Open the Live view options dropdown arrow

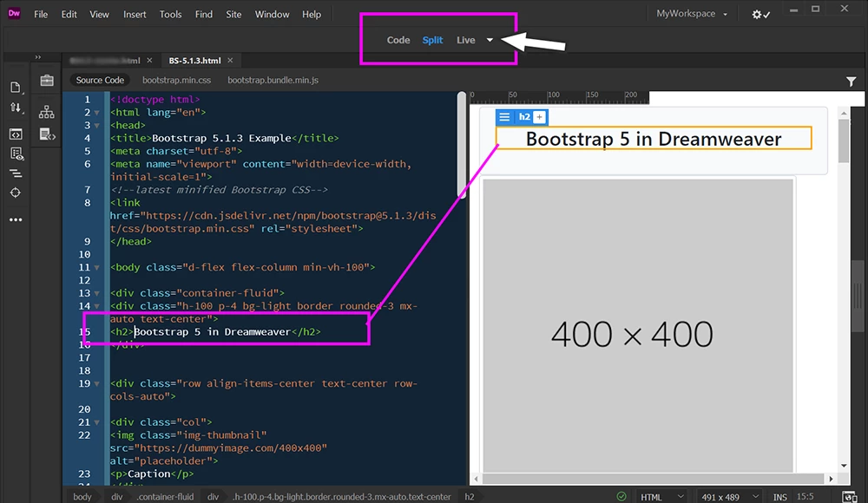[490, 40]
